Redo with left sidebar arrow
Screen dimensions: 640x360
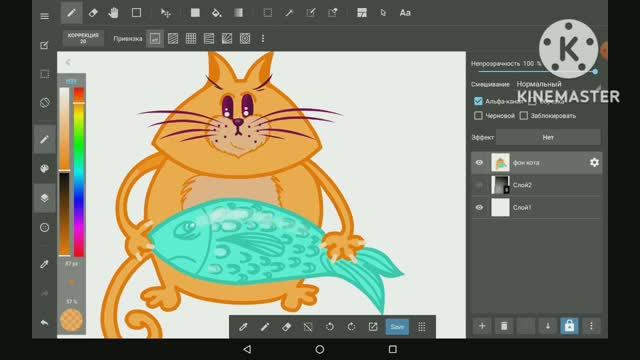[44, 293]
